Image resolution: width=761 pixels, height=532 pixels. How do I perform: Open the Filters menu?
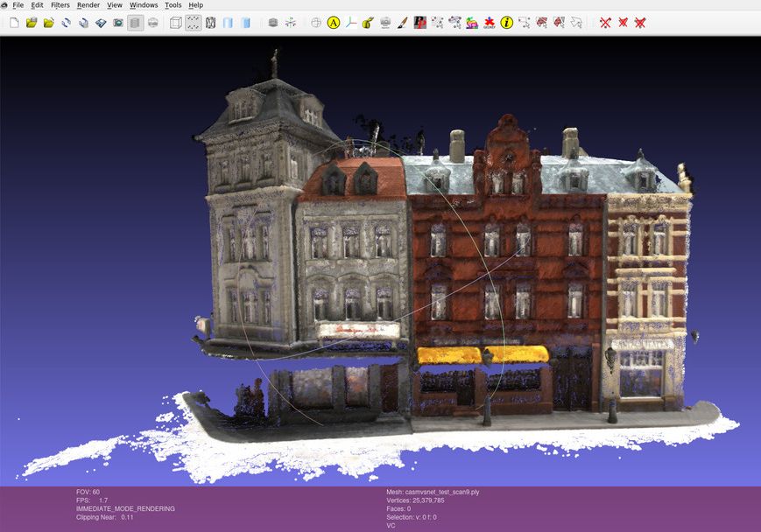(x=60, y=5)
